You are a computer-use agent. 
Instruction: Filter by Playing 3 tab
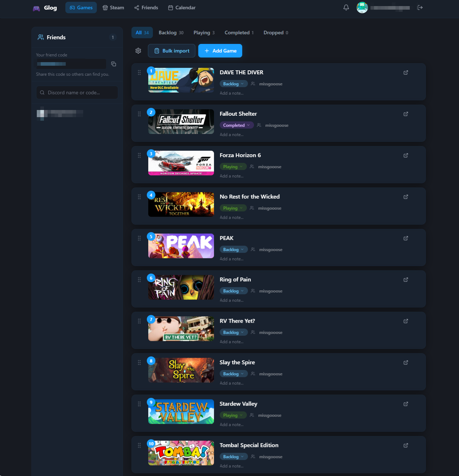pos(204,32)
